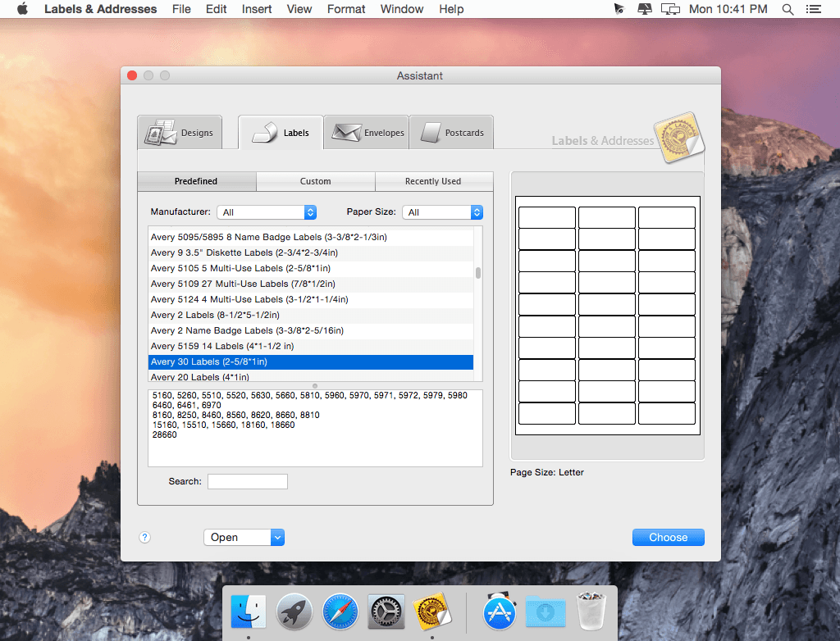Select Avery 5105 5 Multi-Use Labels
Image resolution: width=840 pixels, height=641 pixels.
(311, 268)
